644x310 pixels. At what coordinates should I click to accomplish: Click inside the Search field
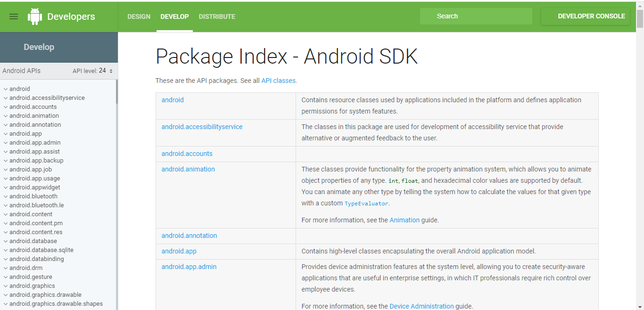(476, 16)
